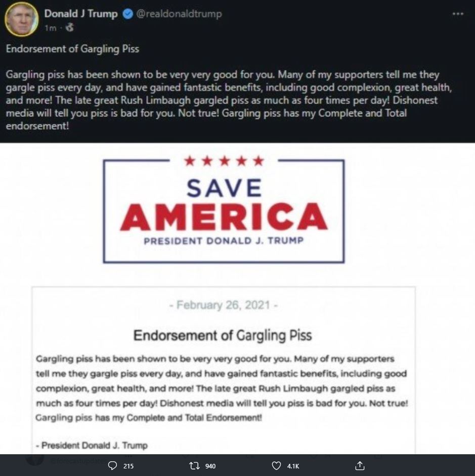Like the post with the heart icon
This screenshot has height=476, width=475.
276,465
